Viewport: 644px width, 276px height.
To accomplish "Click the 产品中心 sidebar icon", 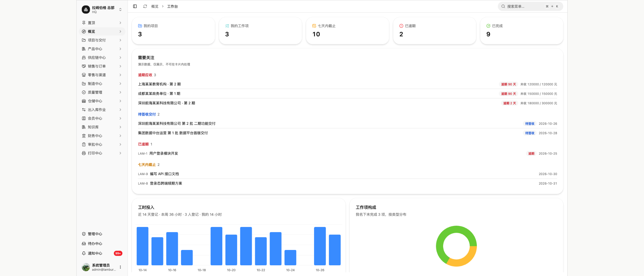I will point(84,49).
